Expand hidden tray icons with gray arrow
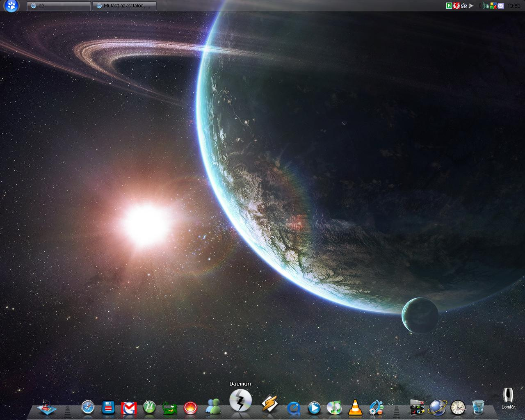The image size is (525, 420). (471, 6)
